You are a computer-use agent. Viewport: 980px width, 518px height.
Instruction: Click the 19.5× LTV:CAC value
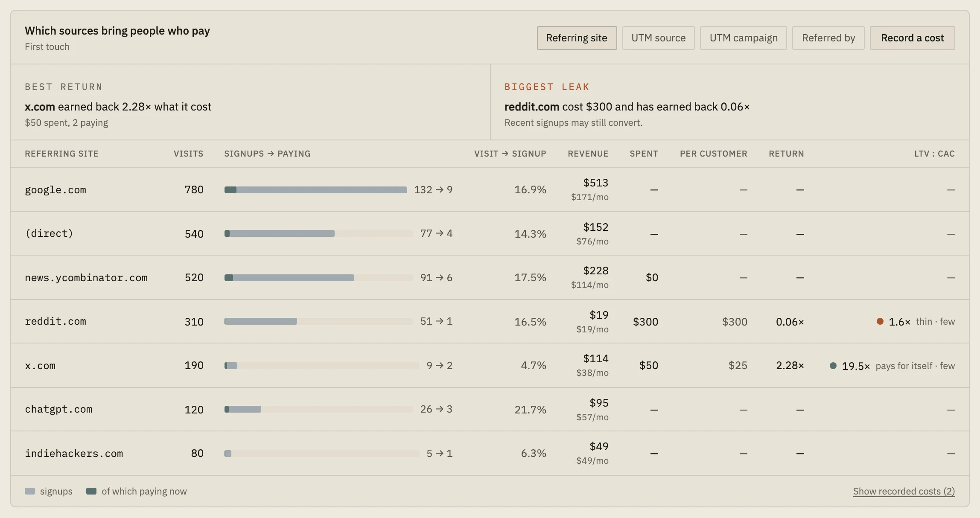pyautogui.click(x=856, y=366)
